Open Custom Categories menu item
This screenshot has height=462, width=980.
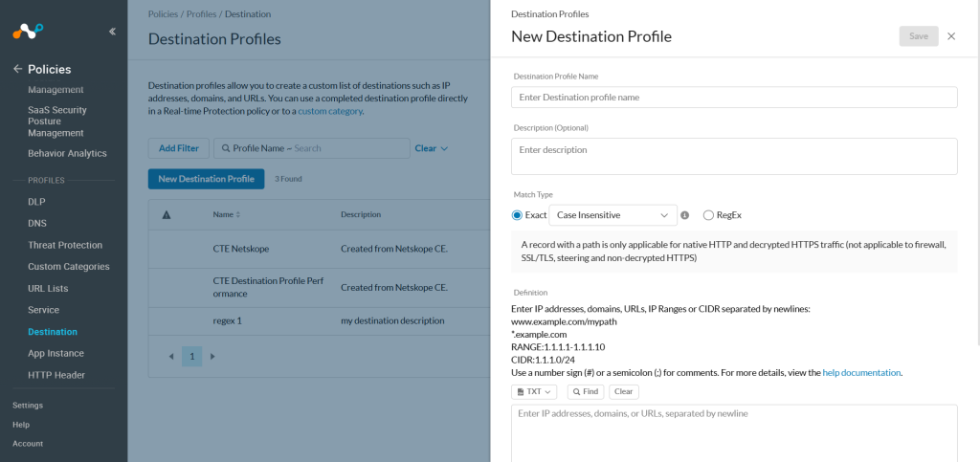coord(69,267)
